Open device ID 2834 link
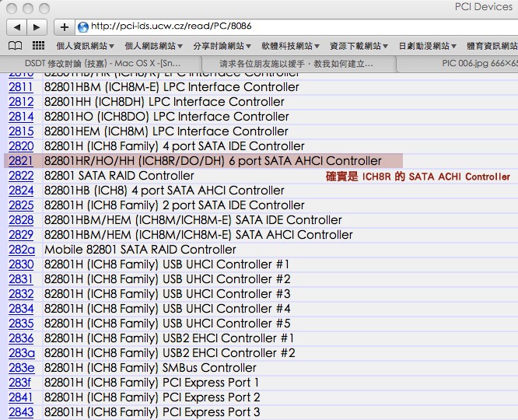518x420 pixels. tap(21, 309)
